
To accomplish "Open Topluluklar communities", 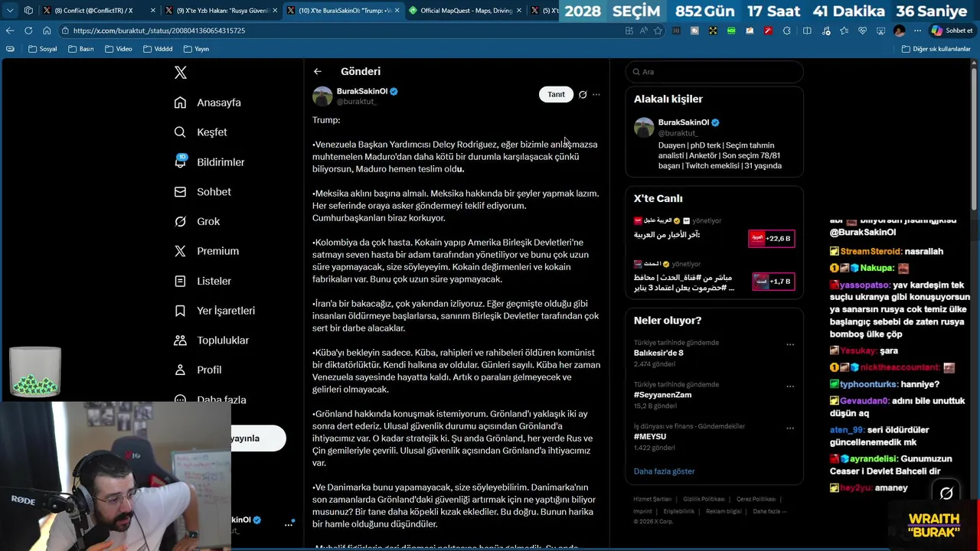I will tap(211, 341).
